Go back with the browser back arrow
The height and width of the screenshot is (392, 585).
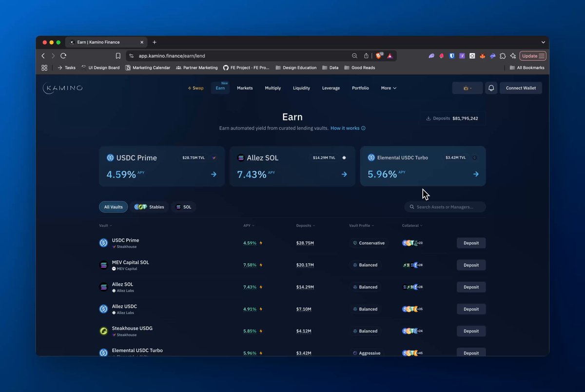[x=43, y=56]
